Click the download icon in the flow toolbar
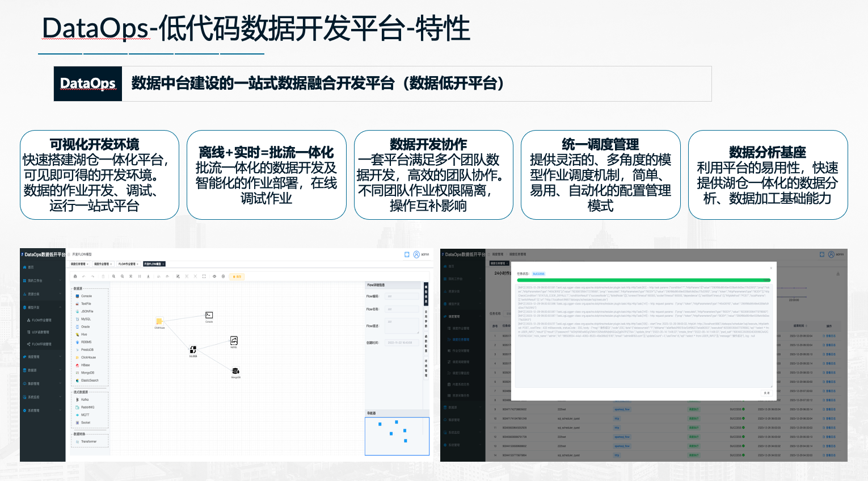The image size is (868, 481). pyautogui.click(x=148, y=277)
